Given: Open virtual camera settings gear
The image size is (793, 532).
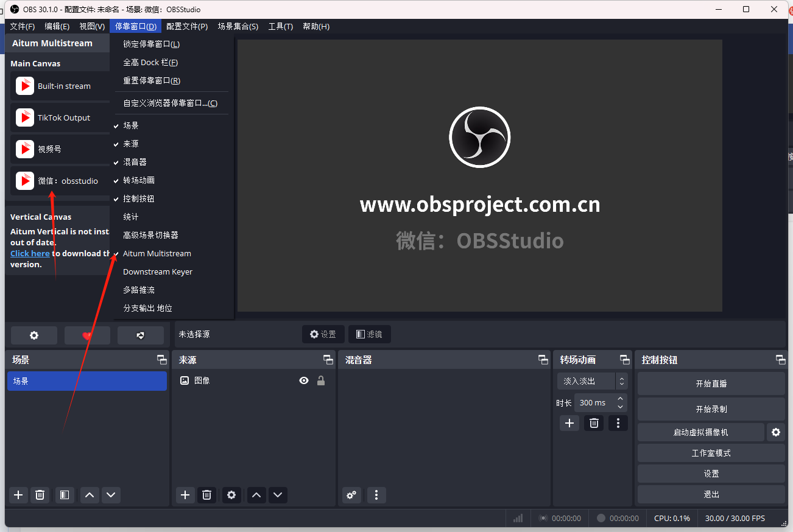Looking at the screenshot, I should coord(776,432).
